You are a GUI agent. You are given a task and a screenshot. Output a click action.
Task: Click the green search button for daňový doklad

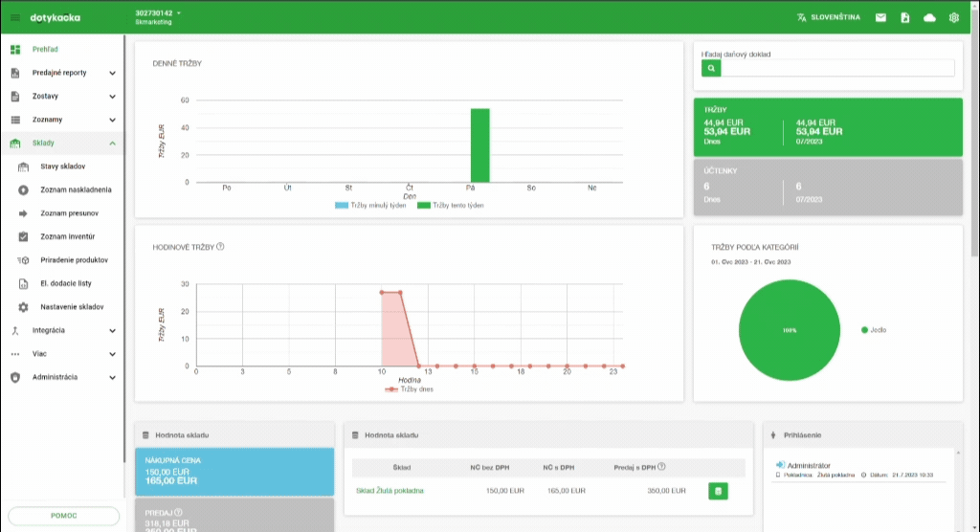[711, 68]
